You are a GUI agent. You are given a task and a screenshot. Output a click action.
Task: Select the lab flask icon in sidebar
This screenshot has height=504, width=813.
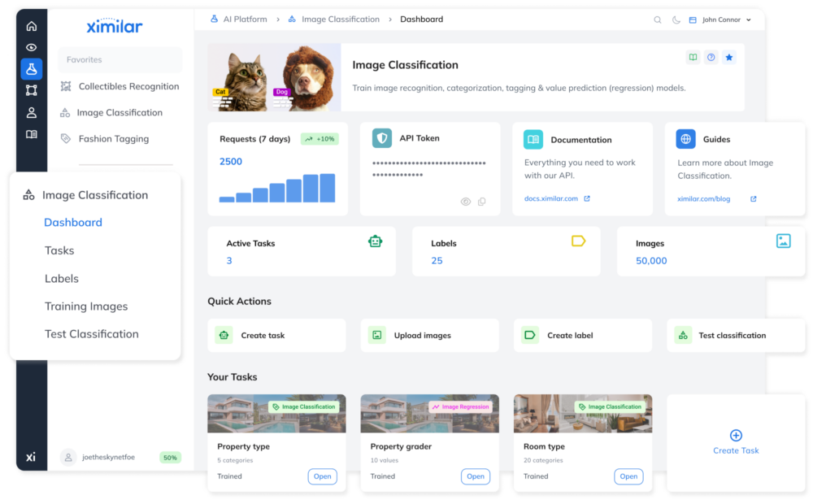click(x=32, y=68)
